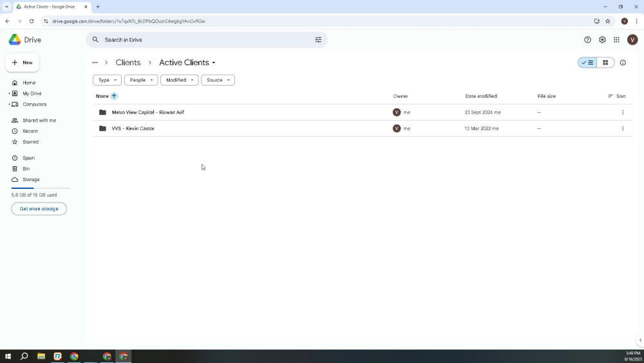The width and height of the screenshot is (644, 363).
Task: Click the Date modified column header
Action: click(x=481, y=96)
